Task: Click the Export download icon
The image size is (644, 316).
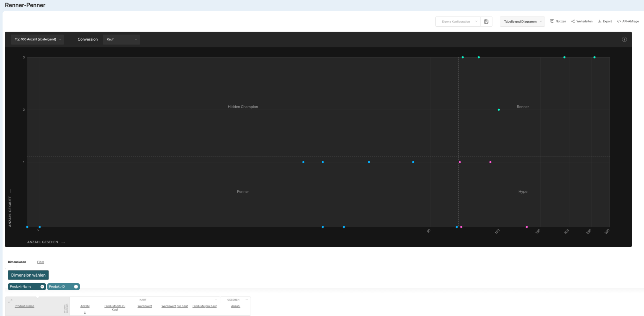Action: click(x=599, y=21)
